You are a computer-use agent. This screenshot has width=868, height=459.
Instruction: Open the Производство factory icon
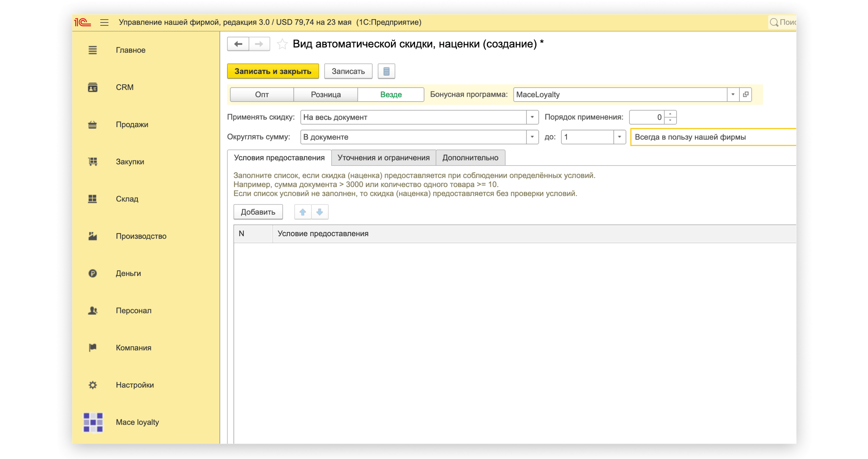click(93, 236)
